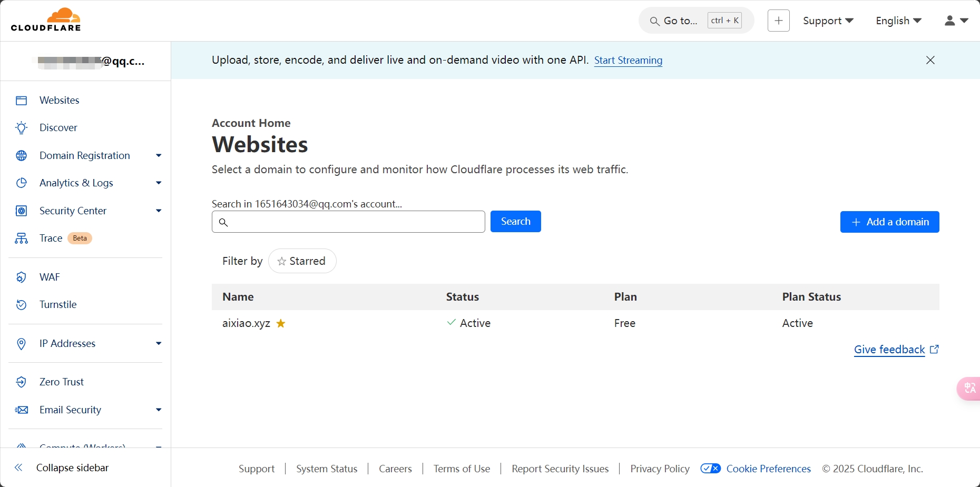This screenshot has height=487, width=980.
Task: Expand Security Center submenu arrow
Action: pos(159,211)
